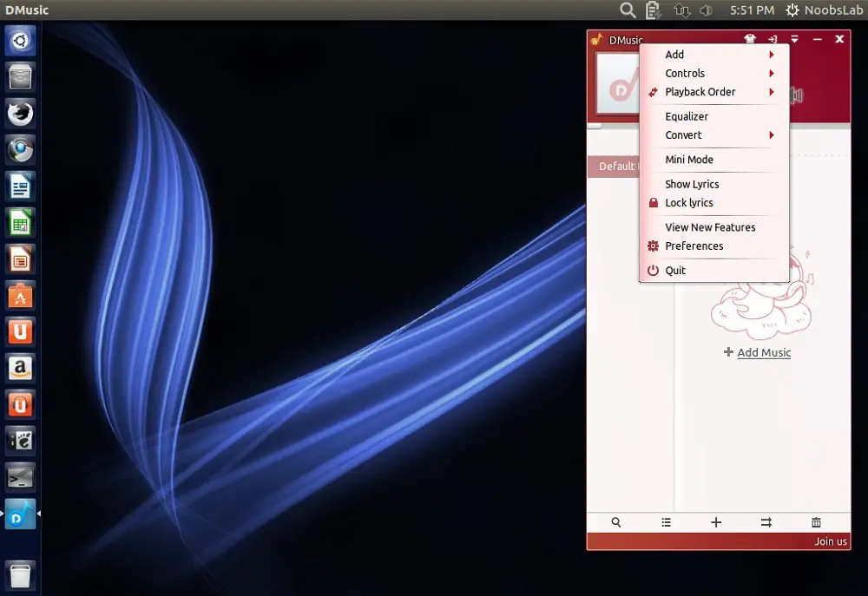This screenshot has width=868, height=596.
Task: Open the skin (shirt) icon in DMusic titlebar
Action: [750, 39]
